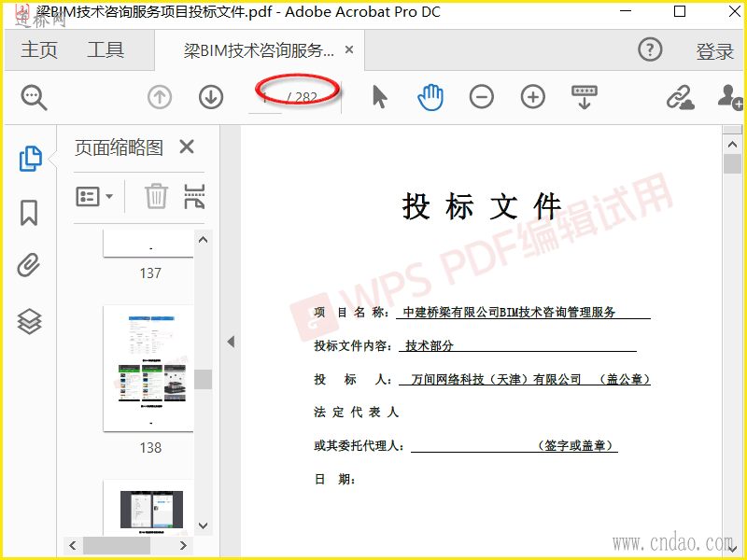Maximize the Acrobat window
Viewport: 747px width, 560px height.
680,11
